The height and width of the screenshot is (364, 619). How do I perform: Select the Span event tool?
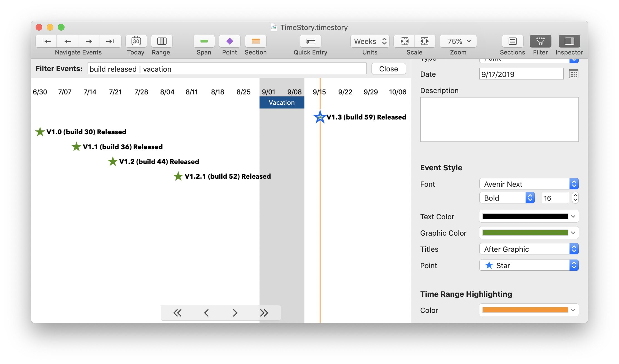(204, 41)
